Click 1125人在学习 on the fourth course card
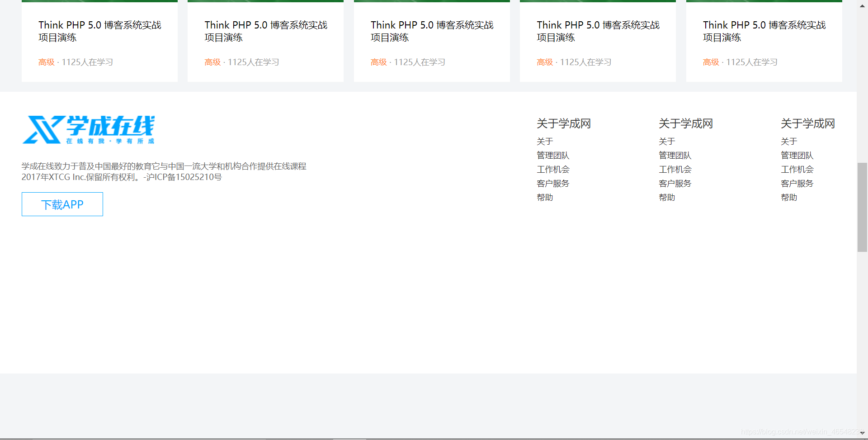The width and height of the screenshot is (868, 440). (586, 62)
